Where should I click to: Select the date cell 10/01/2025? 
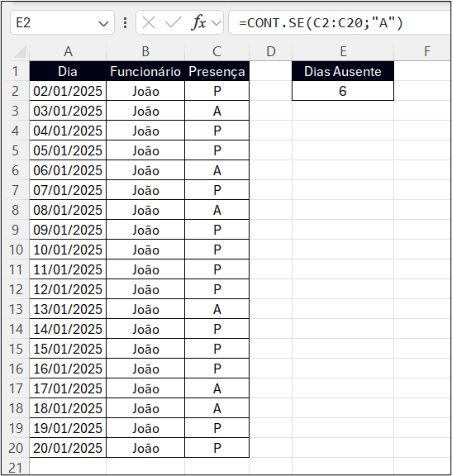[x=68, y=250]
